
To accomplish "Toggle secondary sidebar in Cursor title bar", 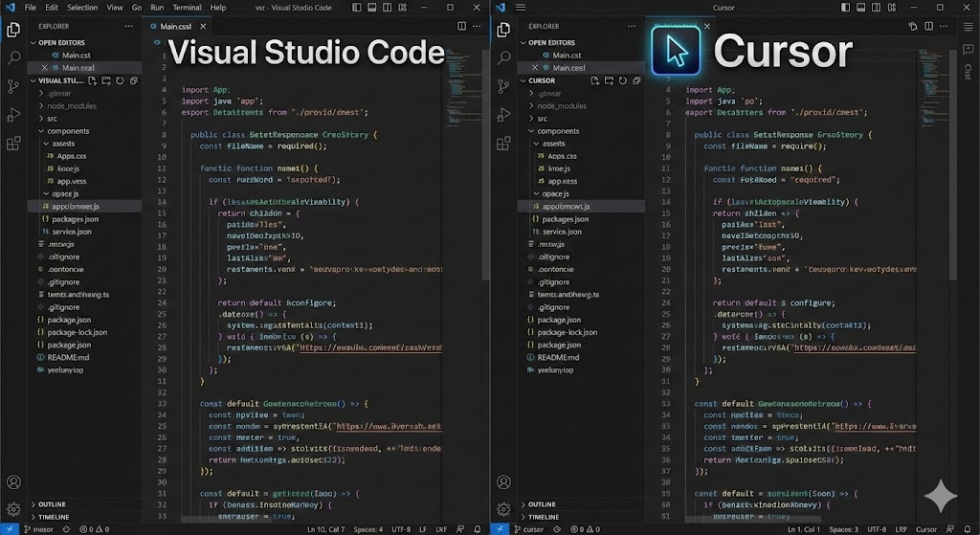I will [877, 8].
